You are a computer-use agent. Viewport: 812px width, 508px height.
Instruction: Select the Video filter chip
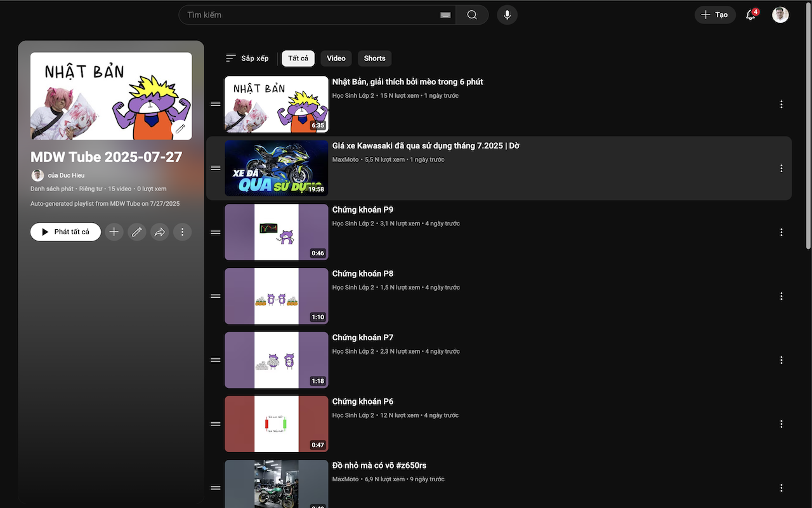tap(336, 58)
